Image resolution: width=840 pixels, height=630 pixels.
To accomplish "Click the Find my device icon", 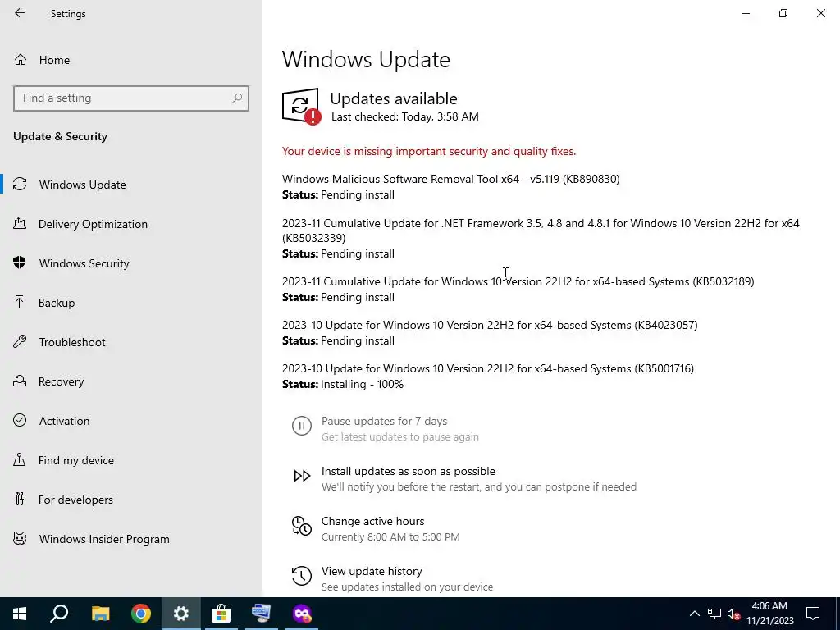I will click(x=20, y=459).
